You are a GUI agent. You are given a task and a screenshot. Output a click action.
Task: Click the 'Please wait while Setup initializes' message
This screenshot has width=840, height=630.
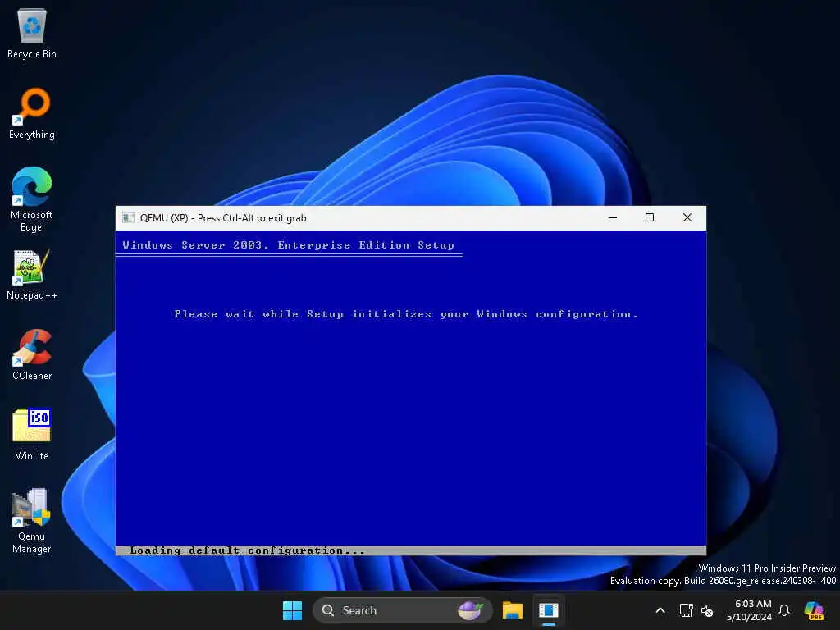406,314
